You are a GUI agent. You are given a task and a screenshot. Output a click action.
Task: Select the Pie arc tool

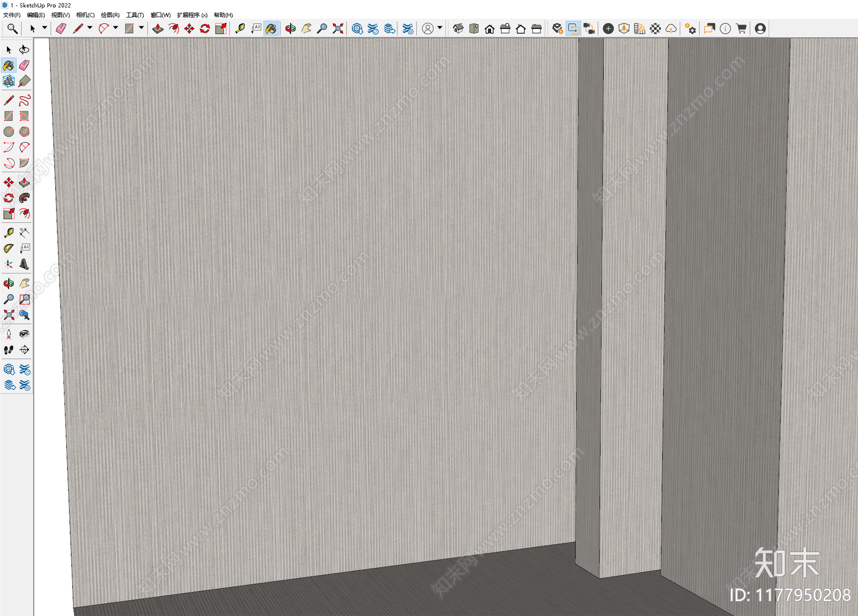(24, 163)
